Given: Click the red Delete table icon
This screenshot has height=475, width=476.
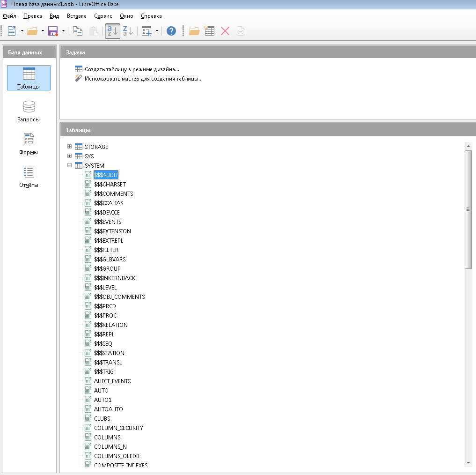Looking at the screenshot, I should pos(225,31).
